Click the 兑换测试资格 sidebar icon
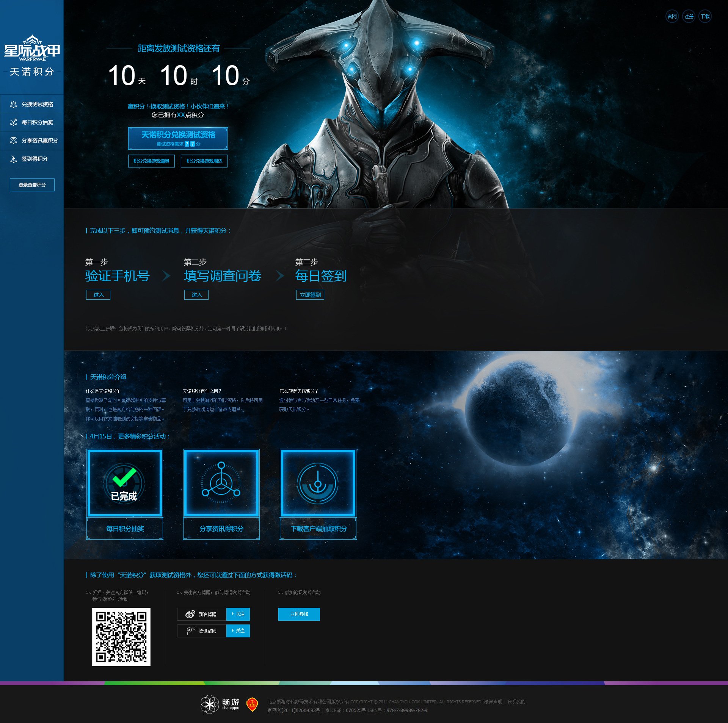The width and height of the screenshot is (728, 723). pos(14,104)
